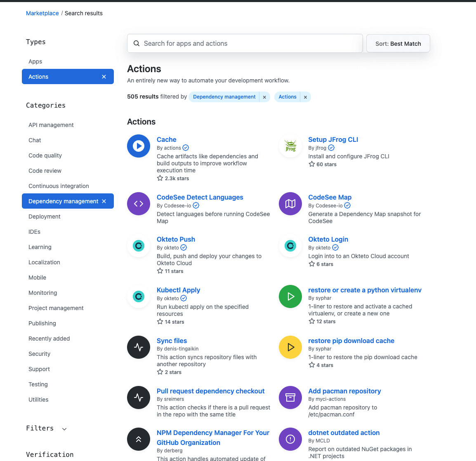476x461 pixels.
Task: Open the Kubectl Apply action link
Action: [x=178, y=290]
